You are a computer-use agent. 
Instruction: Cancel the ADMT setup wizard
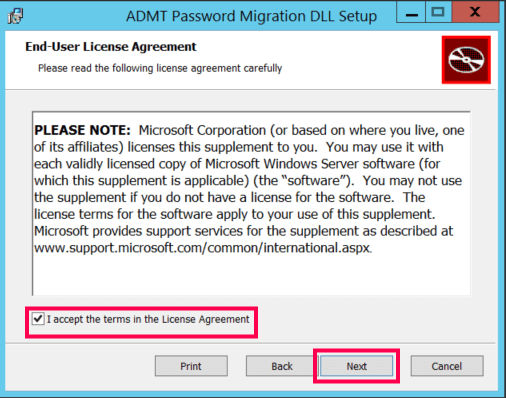(447, 366)
